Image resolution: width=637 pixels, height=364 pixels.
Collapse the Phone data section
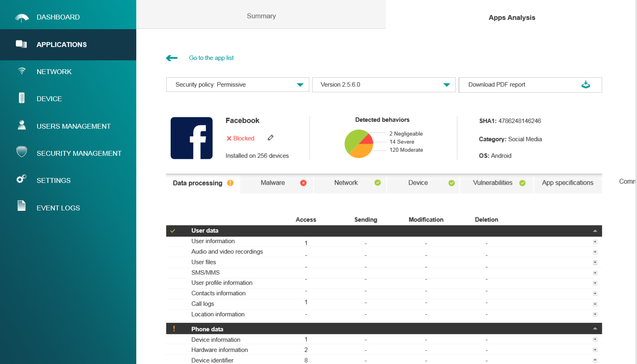(x=595, y=329)
